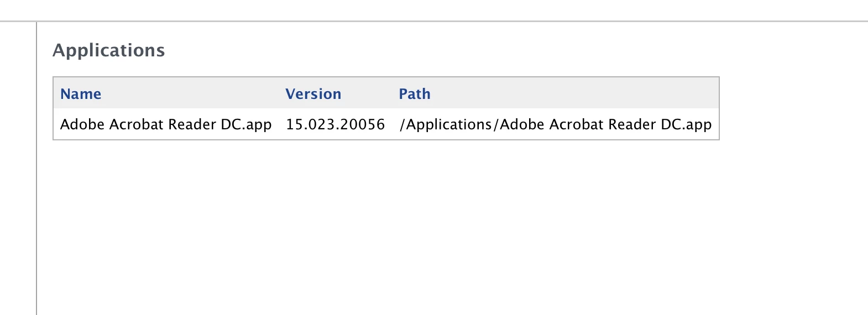Screen dimensions: 868x315
Task: Click the word Reader in Name cell
Action: point(192,124)
